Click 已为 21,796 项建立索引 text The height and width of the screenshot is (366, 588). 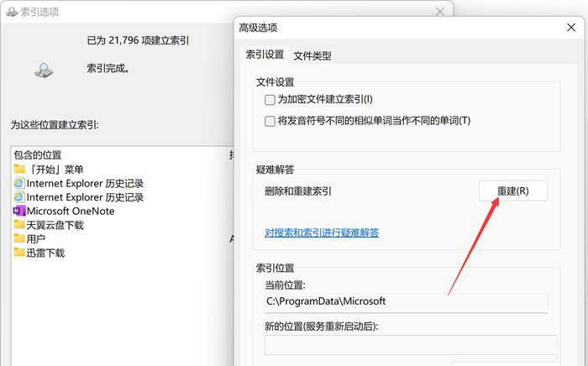coord(138,40)
